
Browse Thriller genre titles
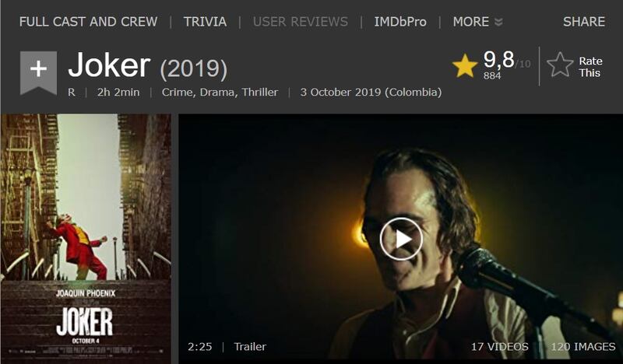[x=260, y=92]
